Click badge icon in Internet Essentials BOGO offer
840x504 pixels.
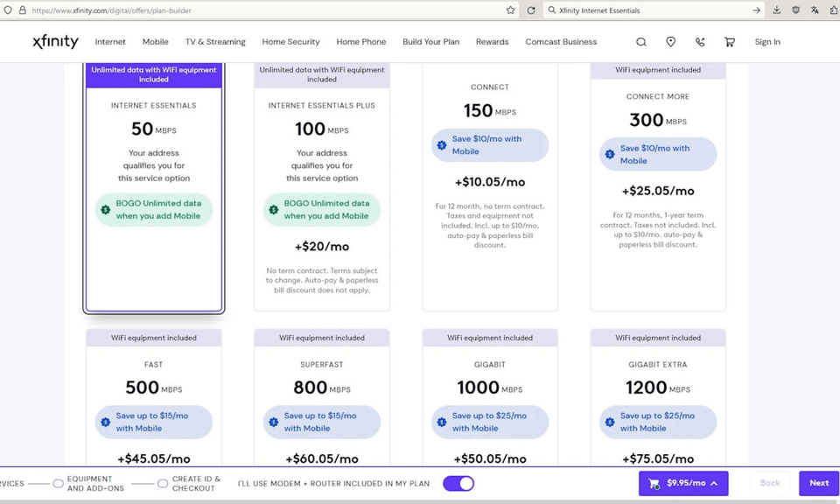106,209
